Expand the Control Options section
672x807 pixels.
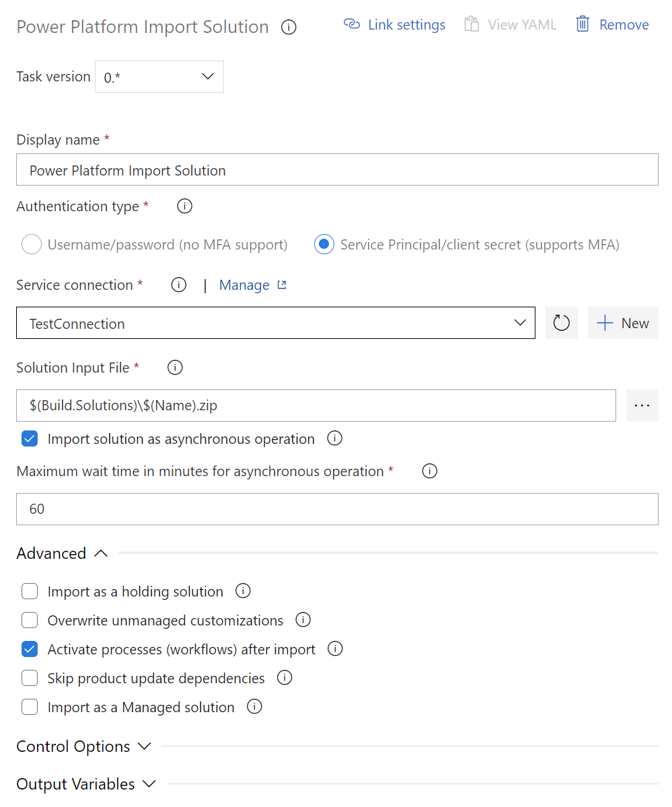84,746
